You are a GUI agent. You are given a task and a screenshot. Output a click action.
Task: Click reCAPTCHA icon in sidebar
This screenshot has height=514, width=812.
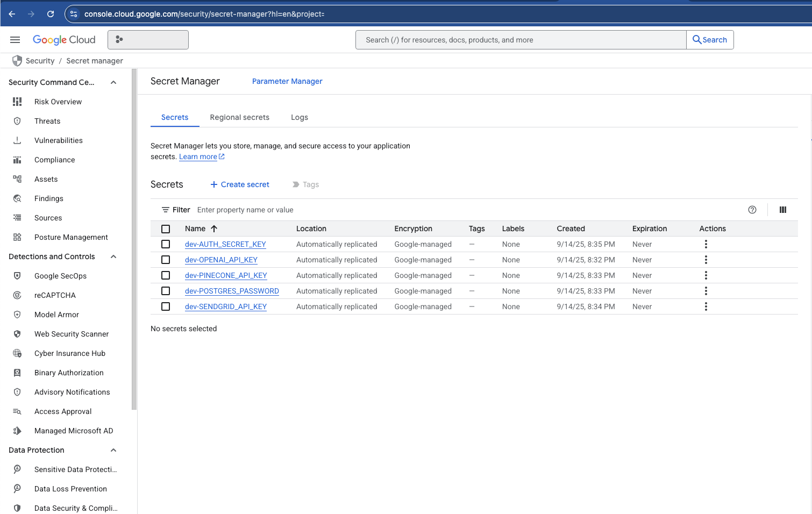click(x=17, y=295)
